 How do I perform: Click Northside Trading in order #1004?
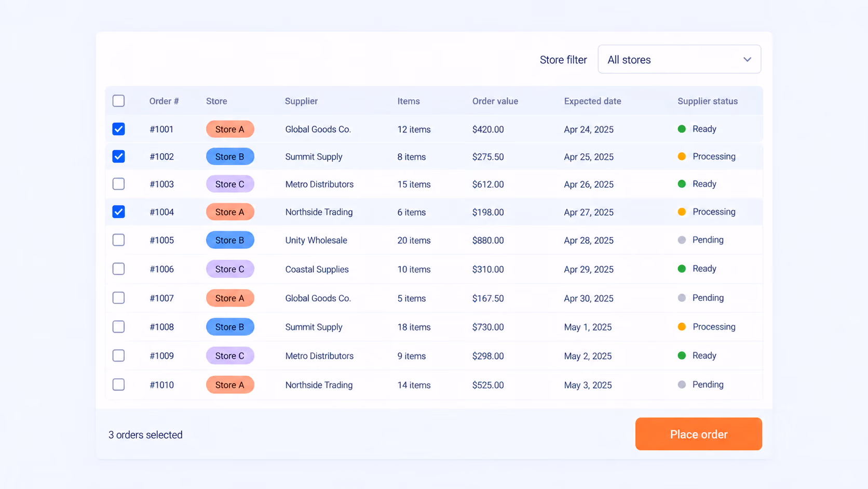click(319, 212)
